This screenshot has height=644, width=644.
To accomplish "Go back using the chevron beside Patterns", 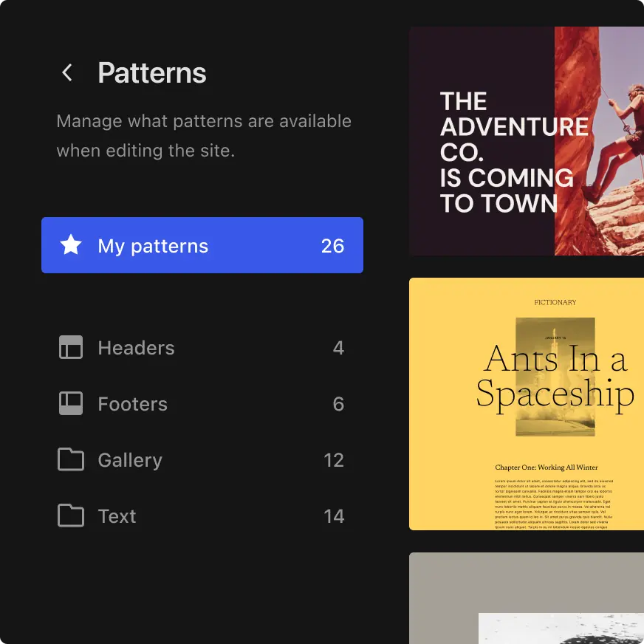I will 67,72.
